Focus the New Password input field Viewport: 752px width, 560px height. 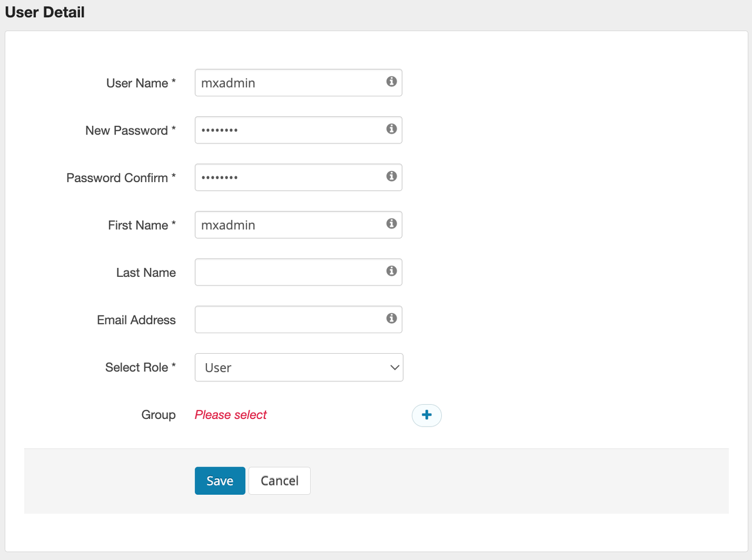click(x=298, y=130)
